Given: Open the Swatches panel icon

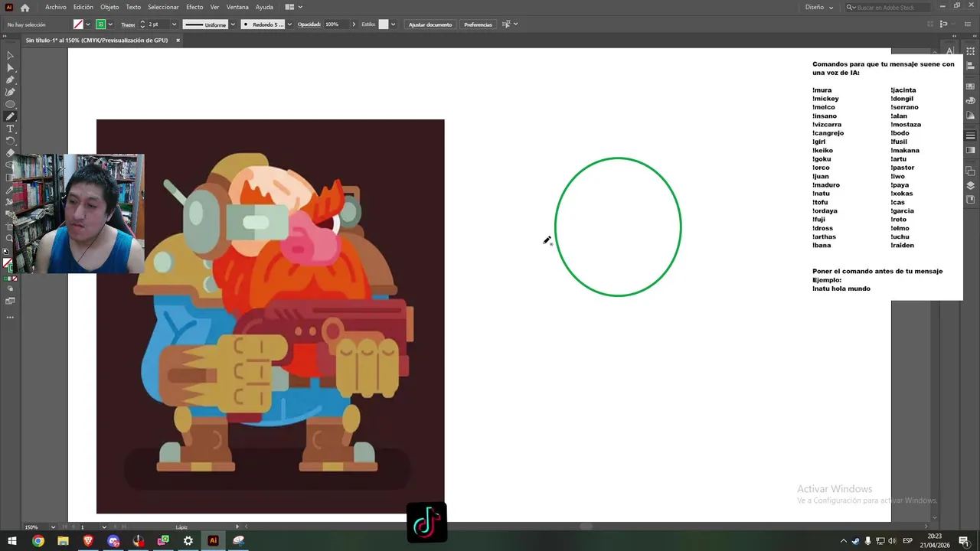Looking at the screenshot, I should tap(970, 86).
